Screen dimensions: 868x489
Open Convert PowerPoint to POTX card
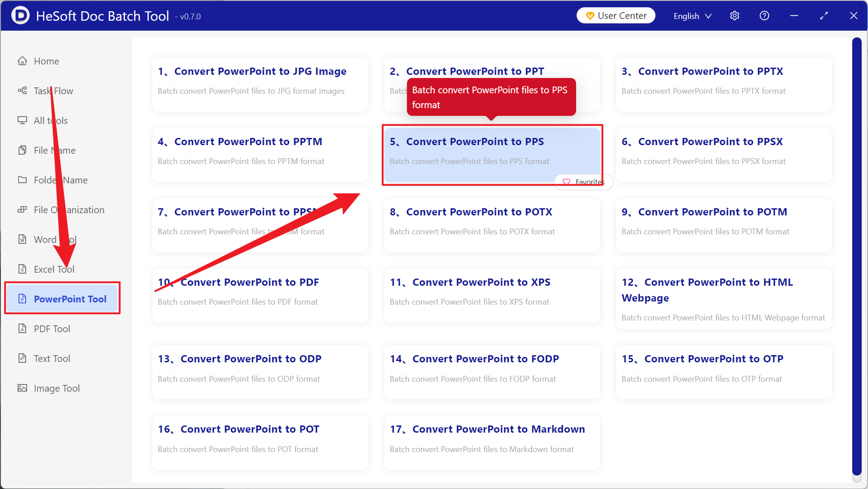pos(492,225)
